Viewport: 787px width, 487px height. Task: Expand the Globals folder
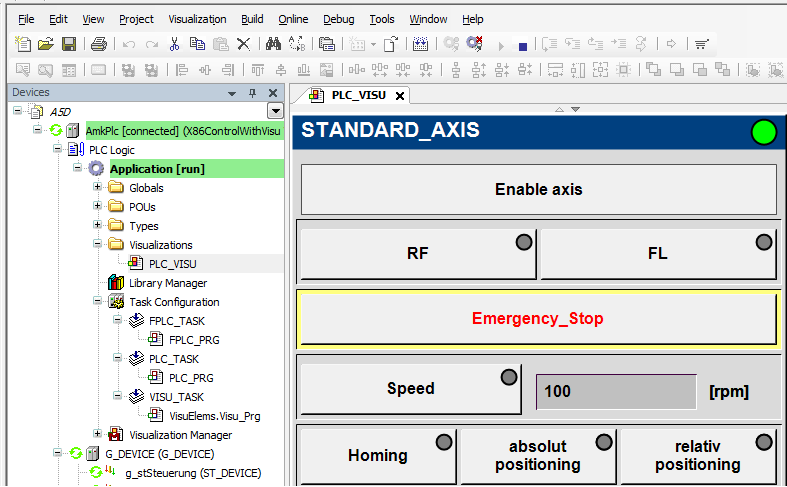coord(98,188)
